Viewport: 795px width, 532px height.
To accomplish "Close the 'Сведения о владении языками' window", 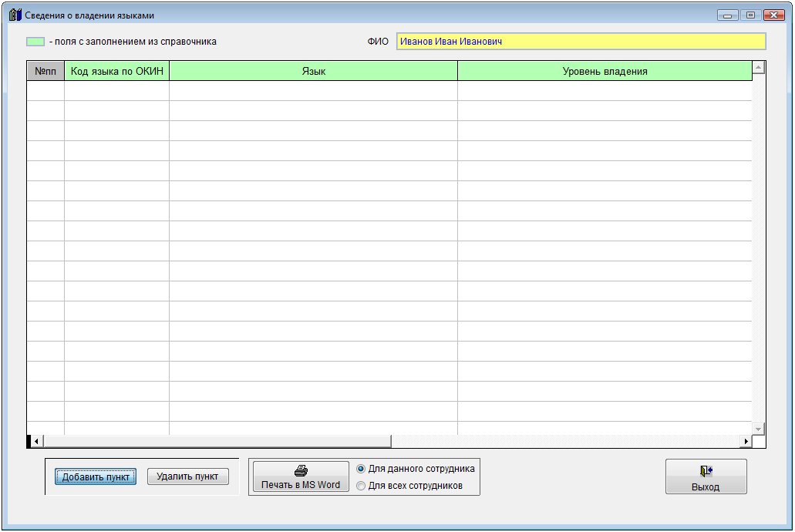I will (774, 15).
